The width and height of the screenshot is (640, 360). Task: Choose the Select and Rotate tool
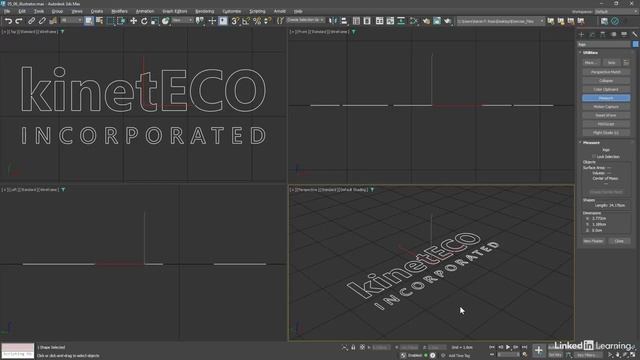(144, 21)
